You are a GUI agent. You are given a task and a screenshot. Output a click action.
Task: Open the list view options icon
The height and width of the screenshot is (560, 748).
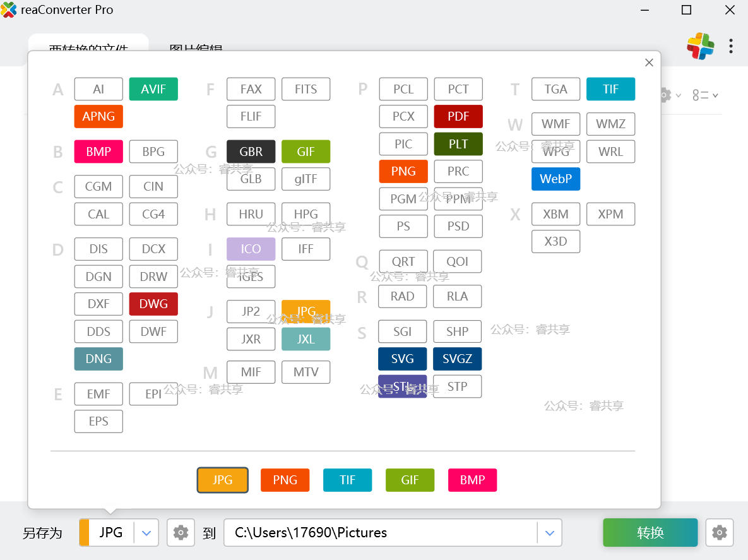click(704, 95)
